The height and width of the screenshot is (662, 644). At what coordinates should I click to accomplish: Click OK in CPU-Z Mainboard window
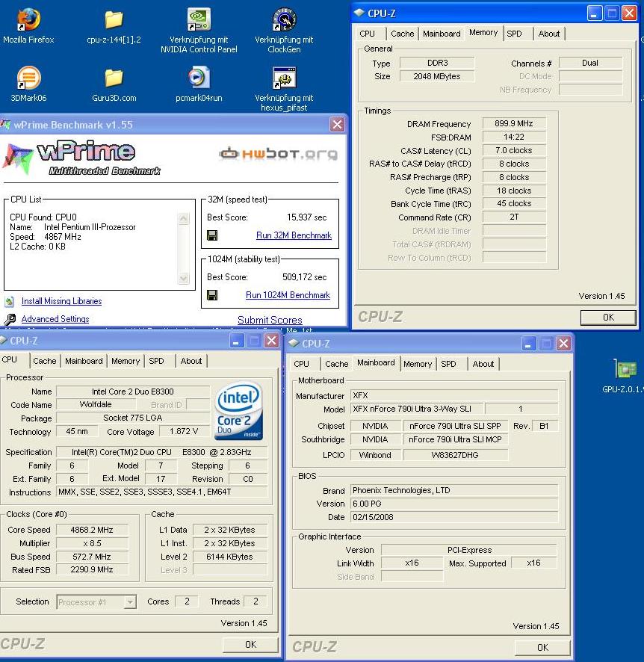click(542, 648)
